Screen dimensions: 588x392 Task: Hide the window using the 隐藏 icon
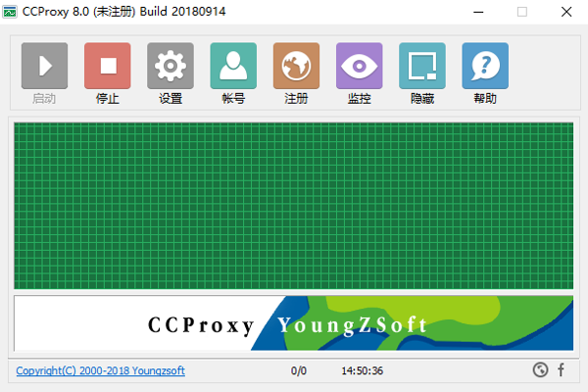click(421, 66)
